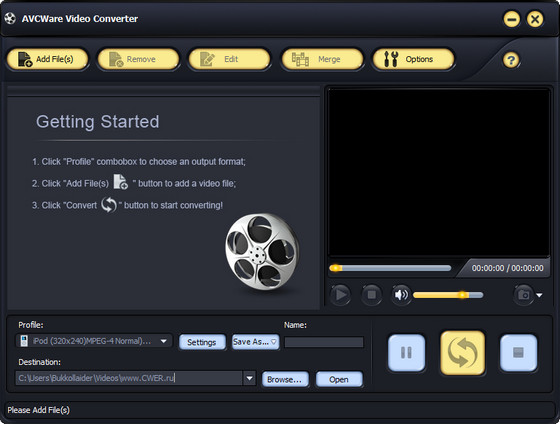Open the Save As... dropdown button
Image resolution: width=560 pixels, height=424 pixels.
[255, 342]
